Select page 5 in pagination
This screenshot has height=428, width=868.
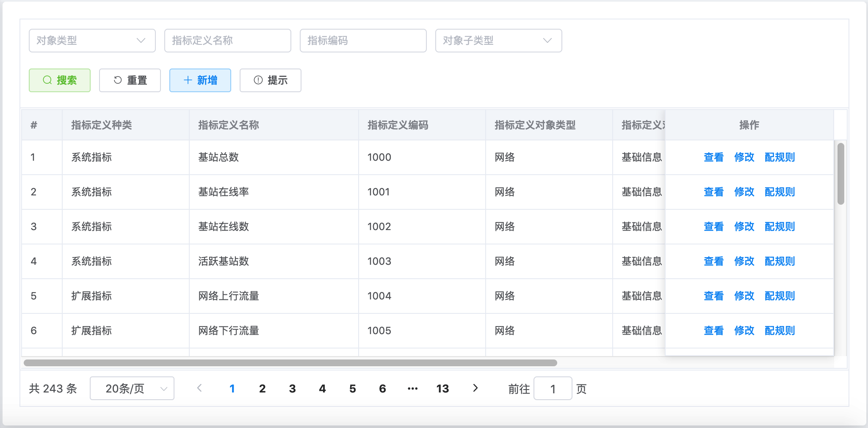pos(352,389)
